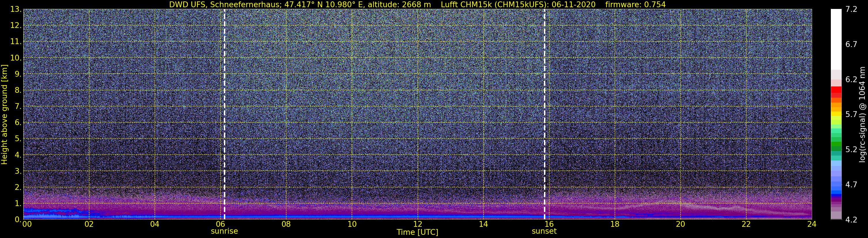Click the height axis label 11.

click(16, 42)
